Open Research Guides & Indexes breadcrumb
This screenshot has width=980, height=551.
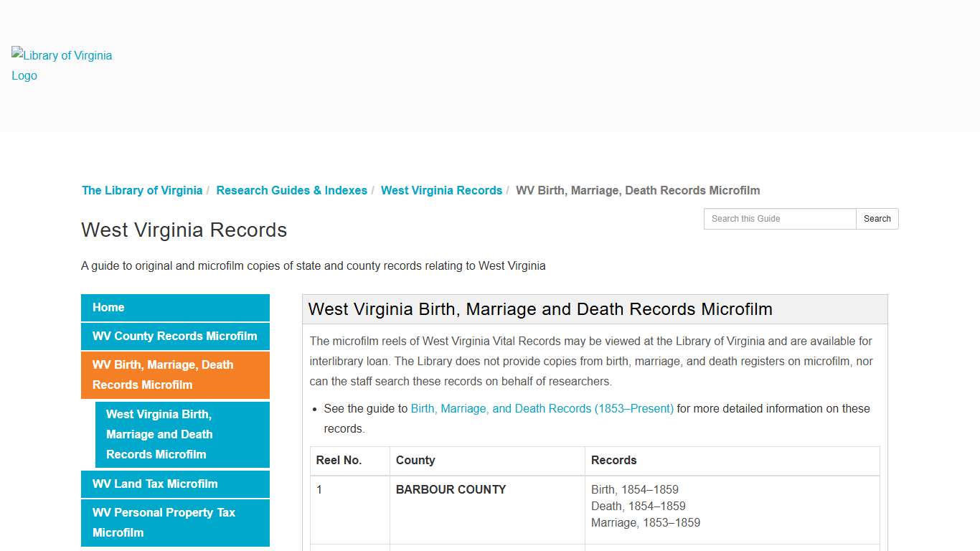291,190
